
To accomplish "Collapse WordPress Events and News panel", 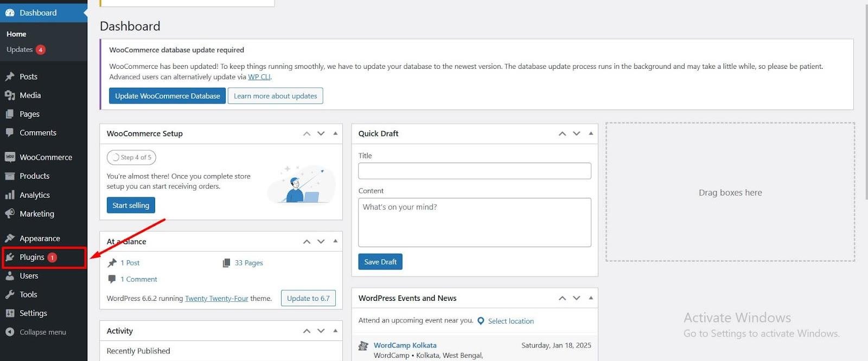I will click(x=591, y=298).
